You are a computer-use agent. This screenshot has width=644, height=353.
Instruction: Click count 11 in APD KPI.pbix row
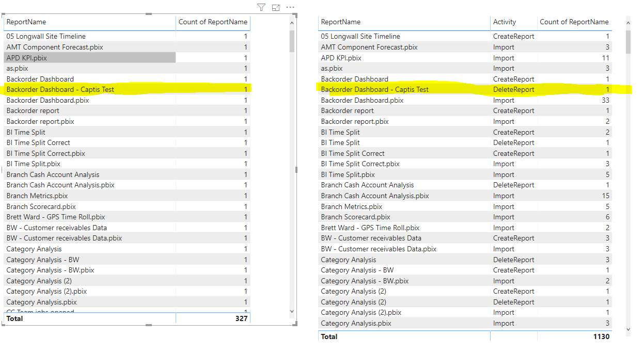(x=606, y=58)
